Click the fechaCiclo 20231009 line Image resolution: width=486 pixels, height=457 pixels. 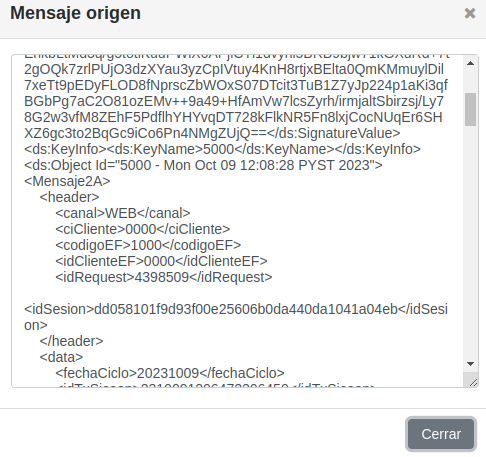click(x=170, y=373)
